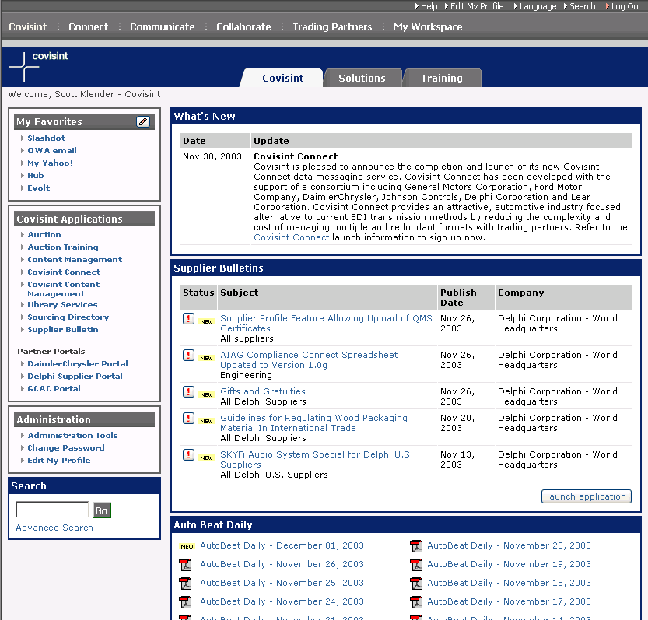Click Log On in the top bar
This screenshot has width=648, height=620.
pos(622,6)
